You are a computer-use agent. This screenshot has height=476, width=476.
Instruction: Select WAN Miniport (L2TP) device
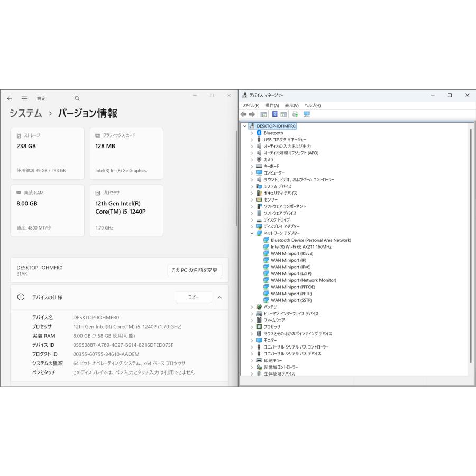coord(291,273)
